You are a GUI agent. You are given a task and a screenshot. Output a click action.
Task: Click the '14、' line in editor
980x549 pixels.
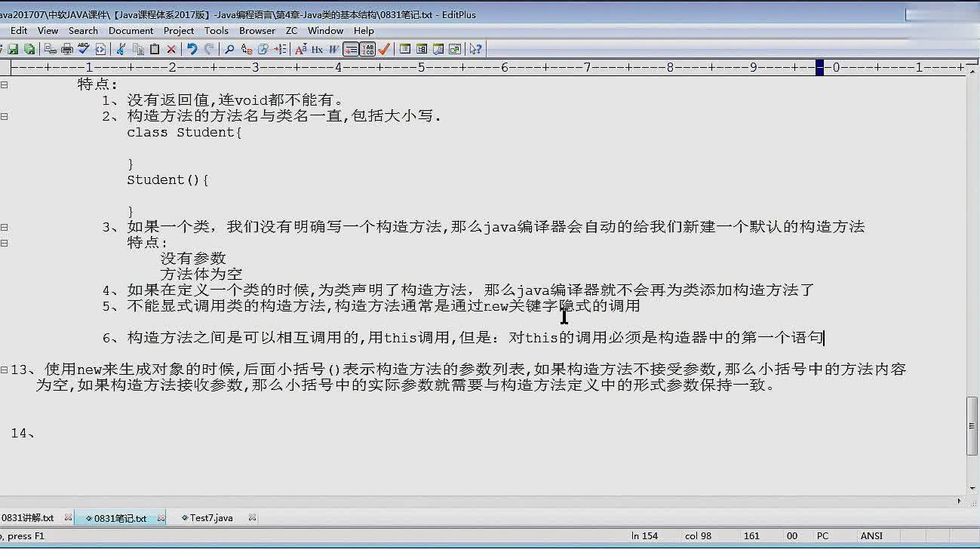pos(23,433)
